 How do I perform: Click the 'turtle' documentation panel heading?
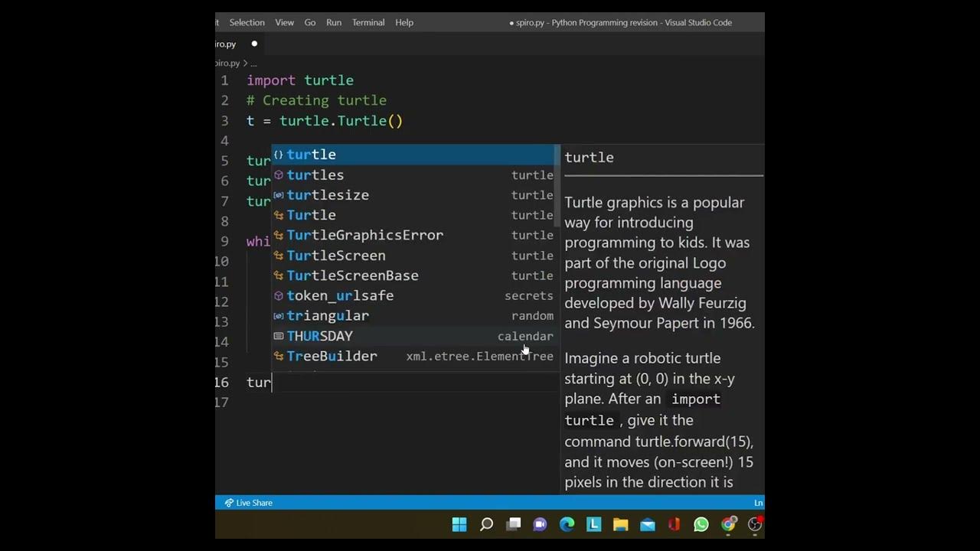(x=589, y=158)
